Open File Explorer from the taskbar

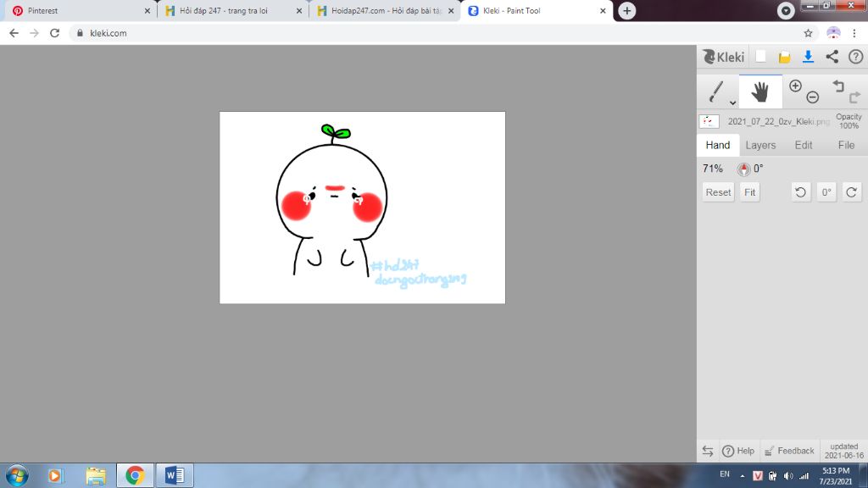click(x=96, y=475)
